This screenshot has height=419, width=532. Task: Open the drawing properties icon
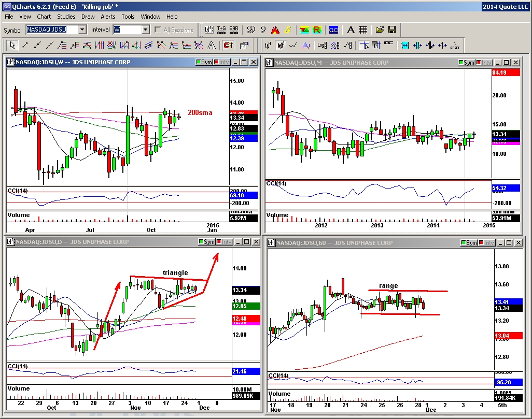click(x=244, y=45)
